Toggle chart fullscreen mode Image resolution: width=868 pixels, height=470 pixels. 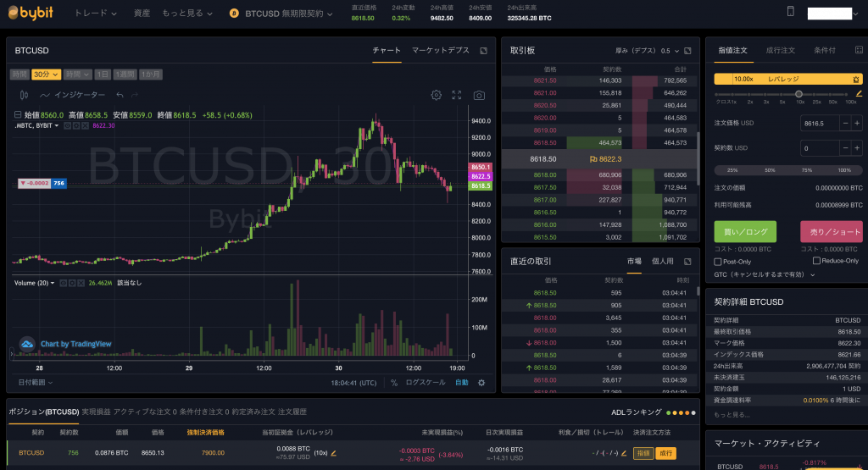click(457, 95)
